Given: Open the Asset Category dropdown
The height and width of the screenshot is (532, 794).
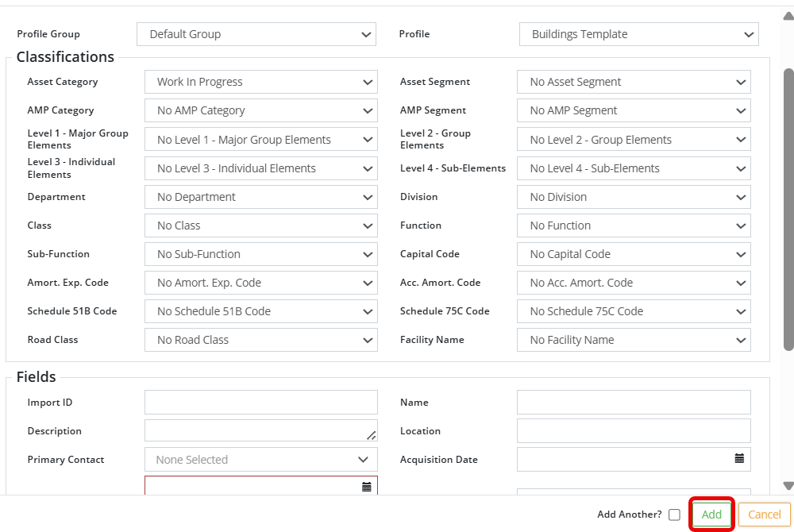Looking at the screenshot, I should tap(260, 82).
